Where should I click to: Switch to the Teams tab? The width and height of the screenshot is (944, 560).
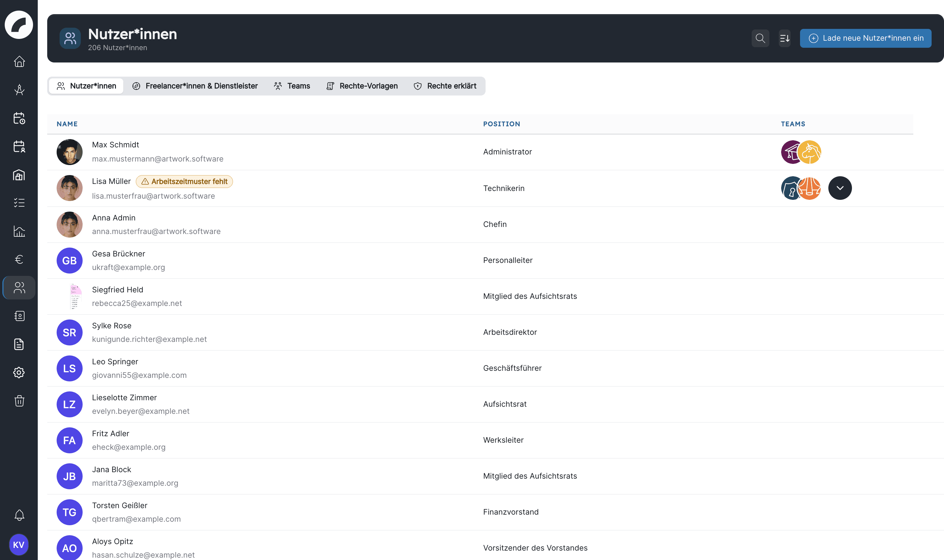[x=292, y=86]
